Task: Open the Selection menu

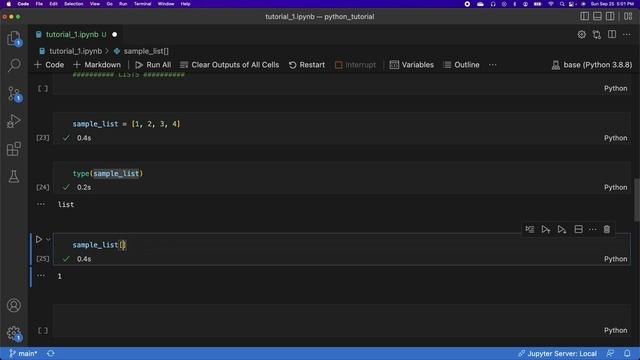Action: pyautogui.click(x=73, y=4)
